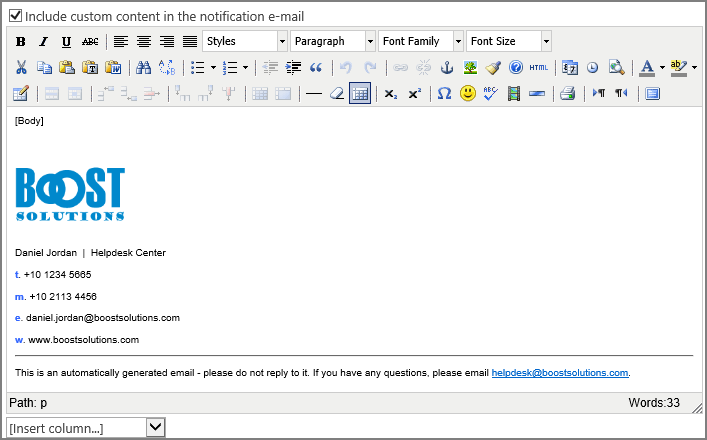707x440 pixels.
Task: Print the content
Action: pyautogui.click(x=568, y=94)
